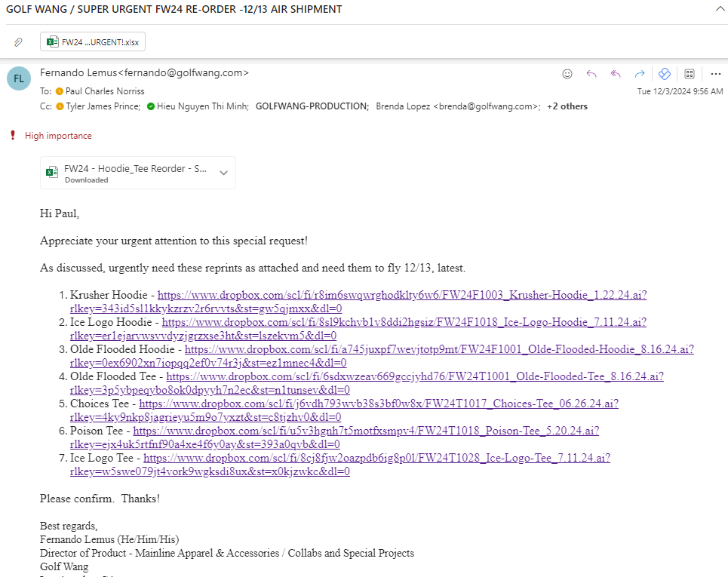Click the orange status icon beside Tyler James Prince
728x577 pixels.
coord(60,106)
